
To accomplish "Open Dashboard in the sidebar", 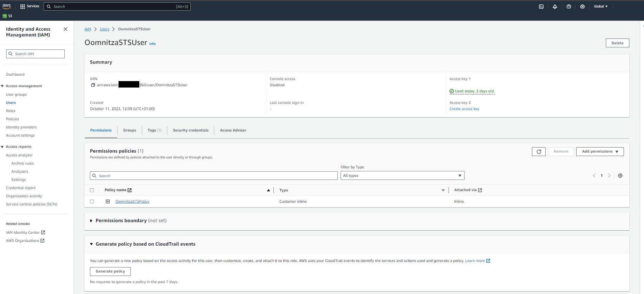I will tap(15, 75).
